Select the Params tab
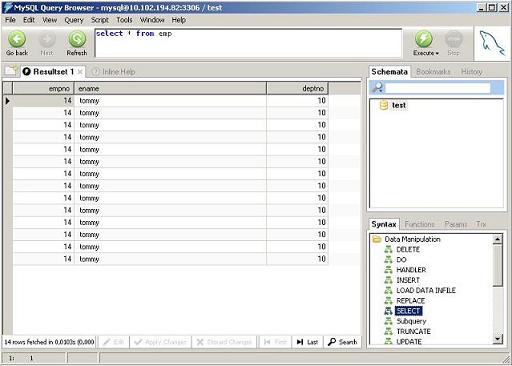The image size is (512, 366). [x=456, y=224]
